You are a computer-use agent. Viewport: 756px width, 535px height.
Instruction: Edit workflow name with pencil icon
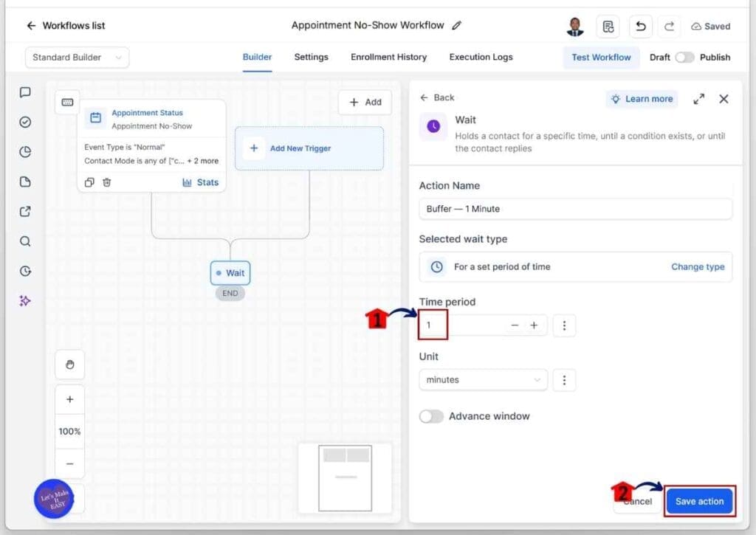click(x=456, y=26)
